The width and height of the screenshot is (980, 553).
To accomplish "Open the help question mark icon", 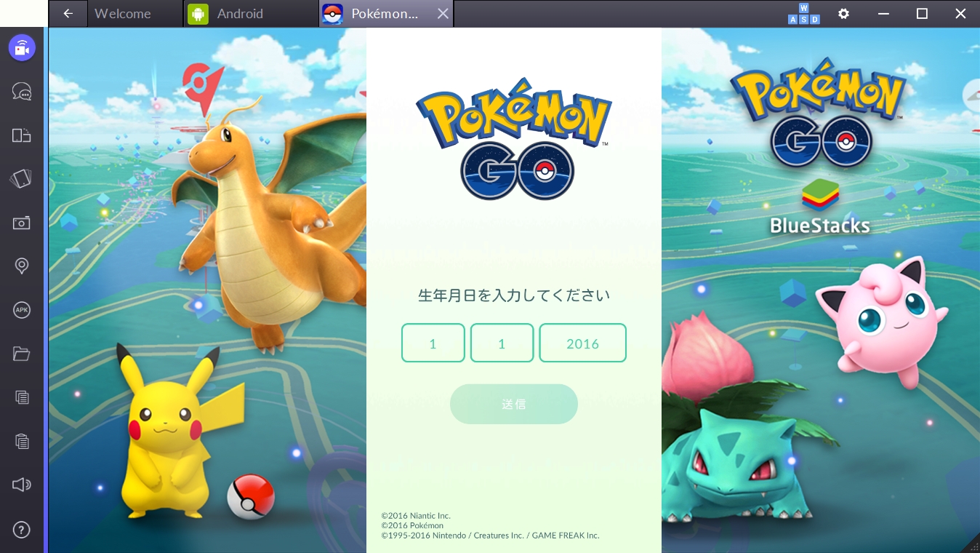I will 22,530.
